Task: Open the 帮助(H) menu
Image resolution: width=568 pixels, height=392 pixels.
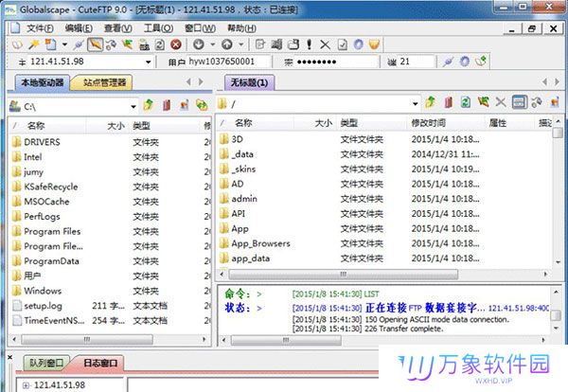Action: pyautogui.click(x=241, y=28)
